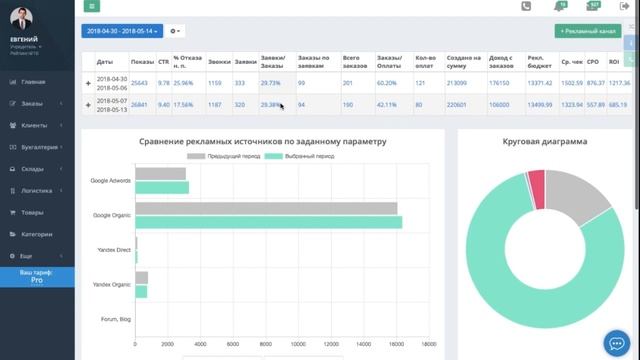This screenshot has width=640, height=360.
Task: Open the bell notifications icon
Action: (x=560, y=6)
